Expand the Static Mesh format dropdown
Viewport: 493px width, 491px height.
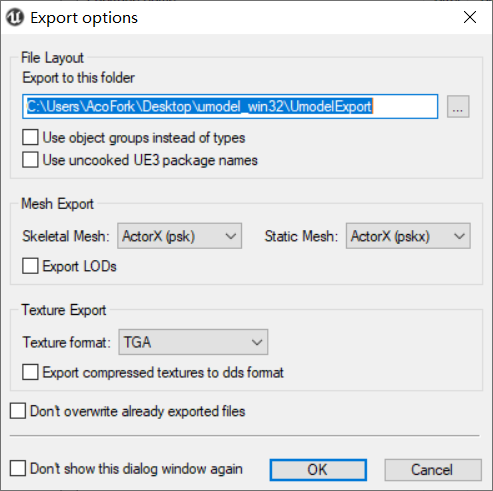408,236
